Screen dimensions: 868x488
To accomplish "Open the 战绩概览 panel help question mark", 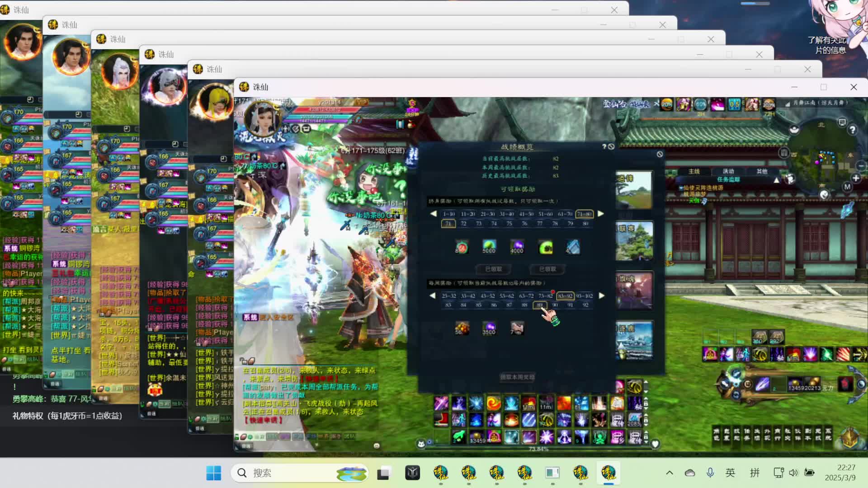I will pyautogui.click(x=604, y=146).
